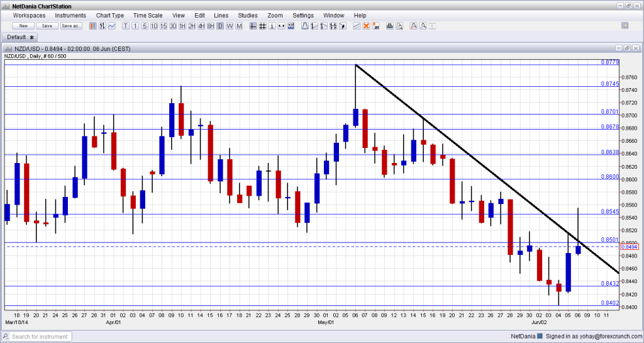
Task: Click the alert bell icon
Action: [x=305, y=26]
